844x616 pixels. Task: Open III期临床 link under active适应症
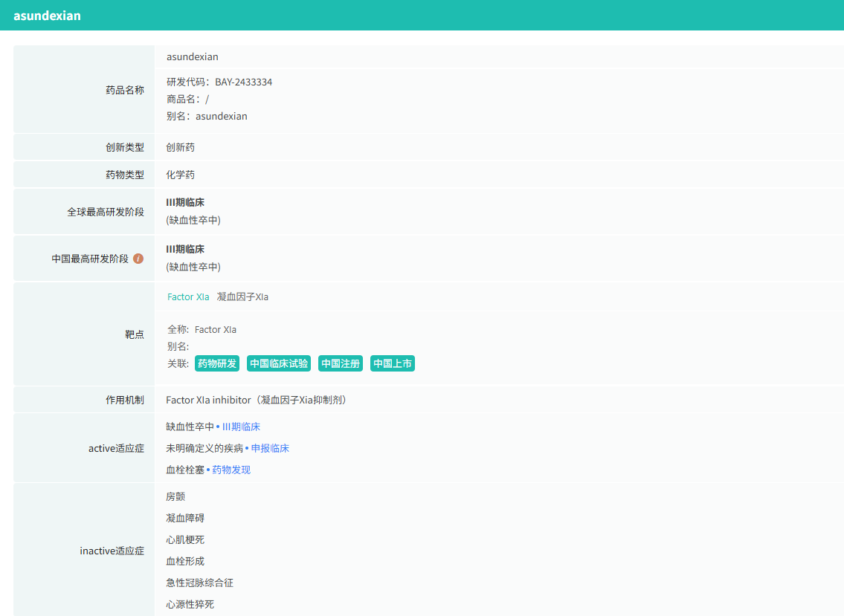[241, 427]
